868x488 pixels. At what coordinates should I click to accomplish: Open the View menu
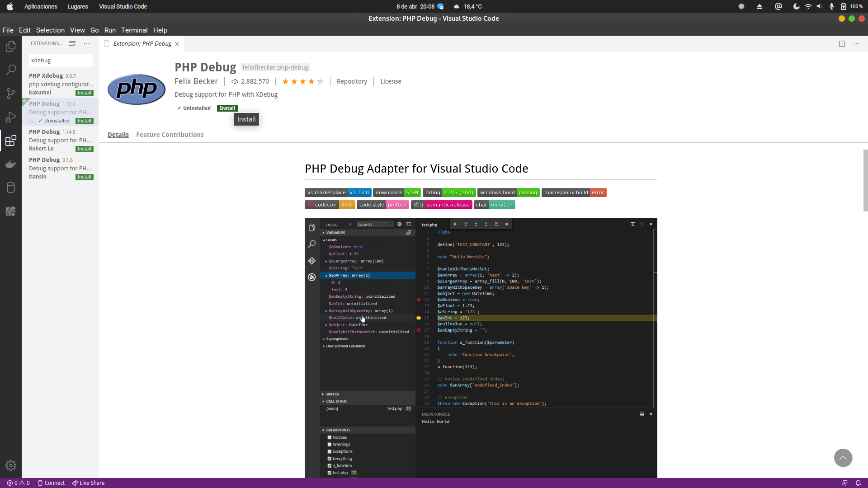click(77, 30)
